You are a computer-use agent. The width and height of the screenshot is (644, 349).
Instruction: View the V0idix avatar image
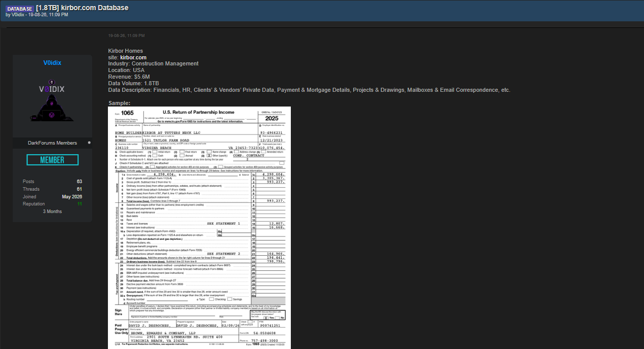point(52,100)
